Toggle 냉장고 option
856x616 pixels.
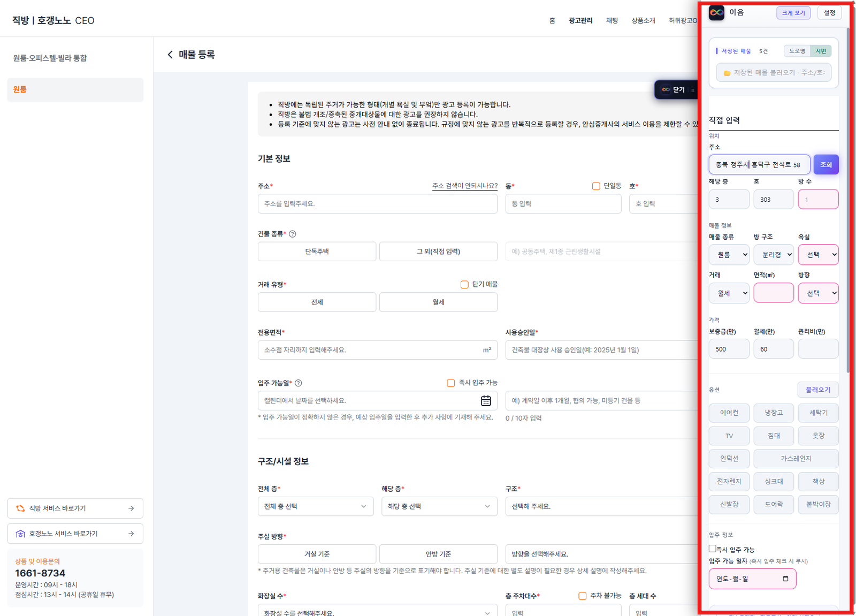(x=774, y=413)
